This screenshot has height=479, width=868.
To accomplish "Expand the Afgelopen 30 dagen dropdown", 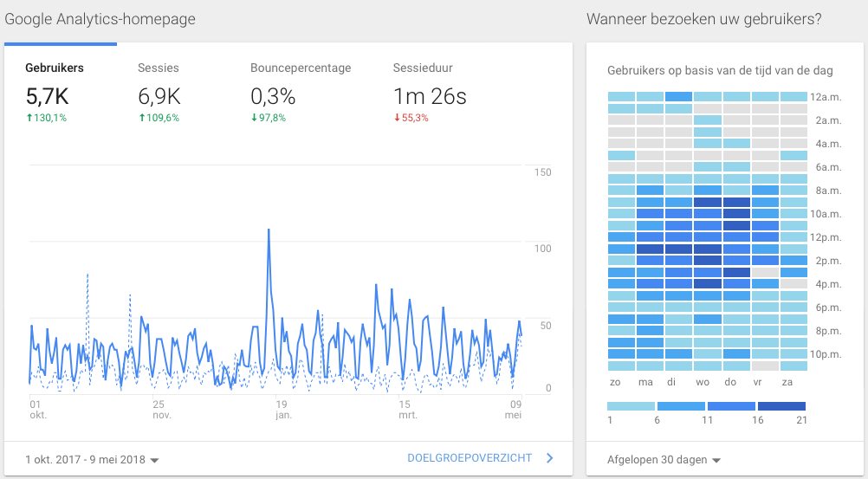I will coord(664,460).
